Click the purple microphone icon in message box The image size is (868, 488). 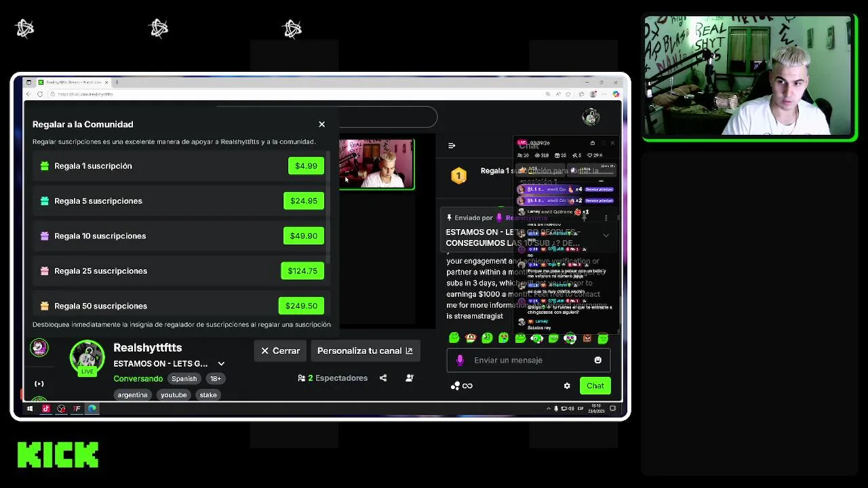click(460, 360)
